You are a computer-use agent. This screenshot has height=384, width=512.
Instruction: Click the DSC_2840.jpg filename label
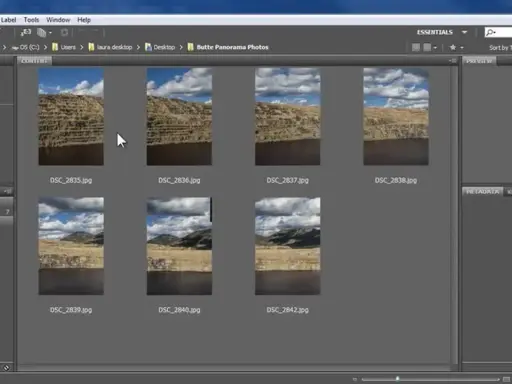[x=179, y=310]
